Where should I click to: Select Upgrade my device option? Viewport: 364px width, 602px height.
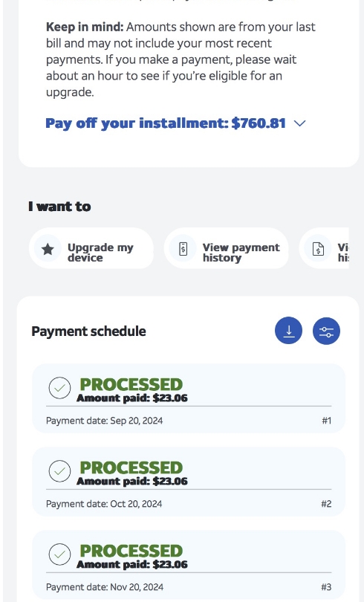(91, 248)
